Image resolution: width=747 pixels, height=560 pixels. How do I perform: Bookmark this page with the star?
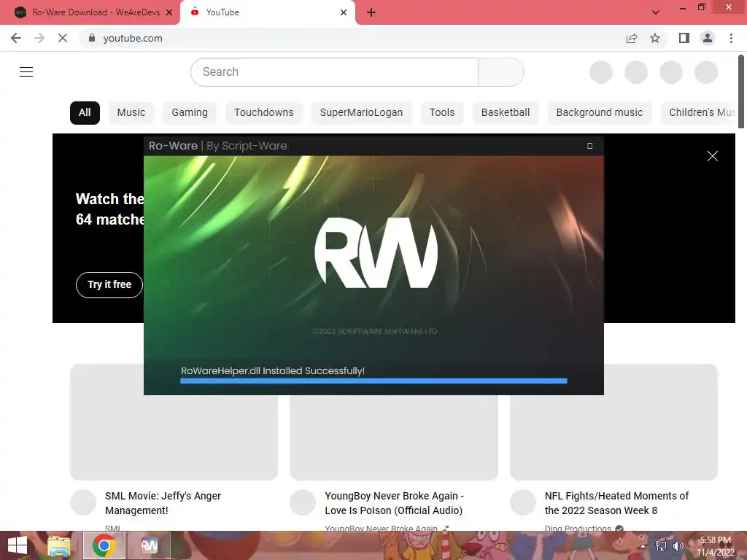pos(655,38)
